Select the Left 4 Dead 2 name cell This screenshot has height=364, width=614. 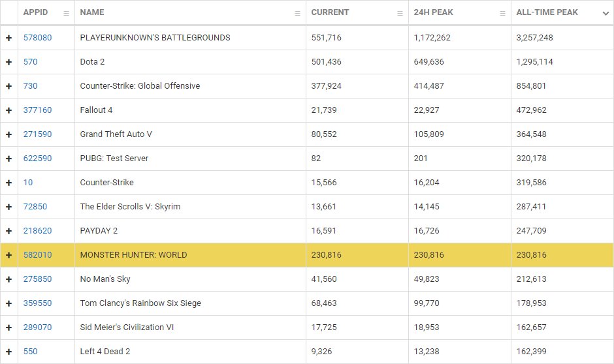click(190, 352)
